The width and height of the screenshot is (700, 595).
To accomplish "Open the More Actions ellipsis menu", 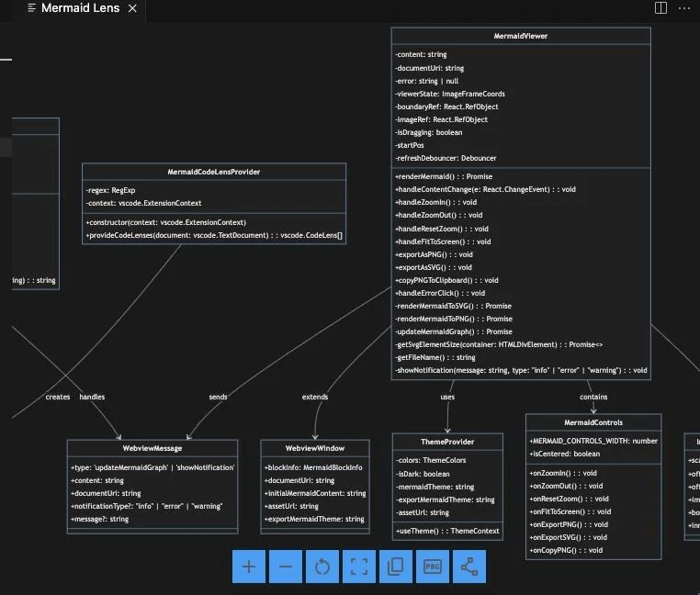I will pyautogui.click(x=684, y=8).
